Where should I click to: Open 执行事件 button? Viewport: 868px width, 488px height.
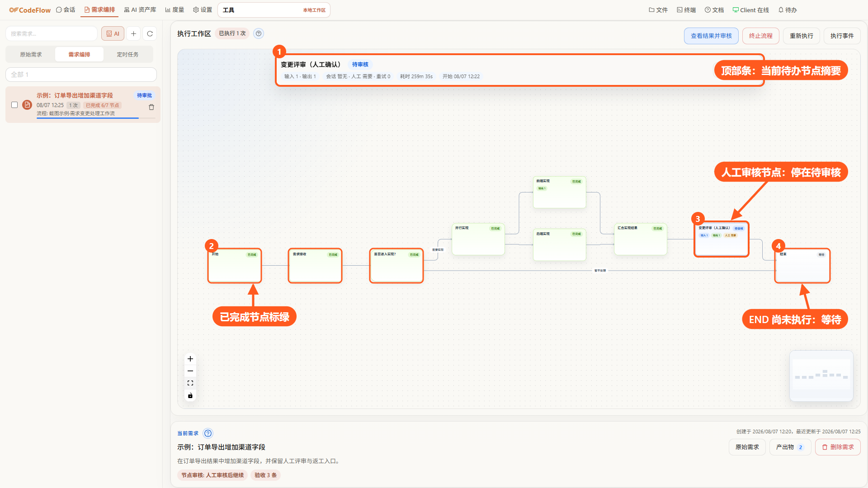point(842,36)
